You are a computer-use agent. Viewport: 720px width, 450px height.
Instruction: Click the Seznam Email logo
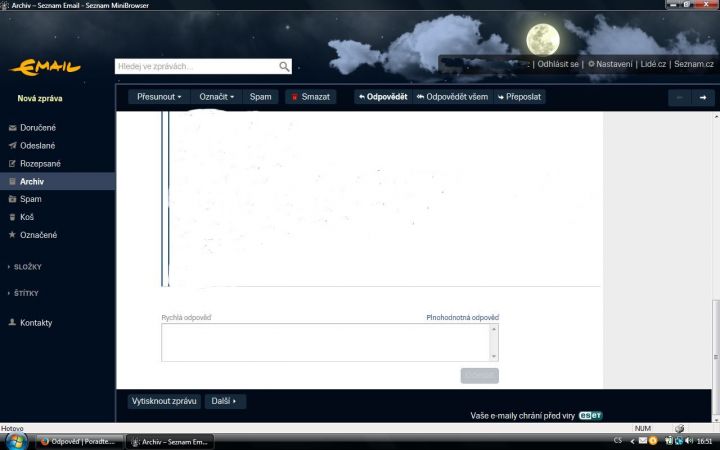click(45, 67)
